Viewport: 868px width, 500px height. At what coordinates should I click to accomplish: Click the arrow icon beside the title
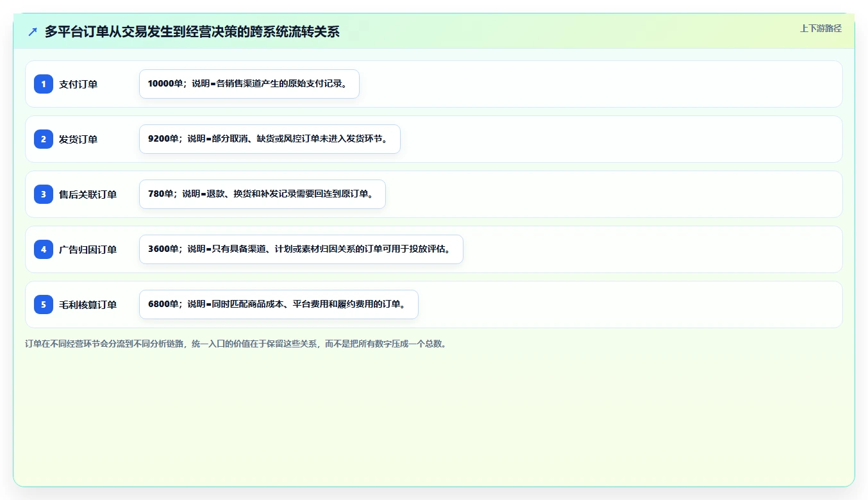click(33, 31)
